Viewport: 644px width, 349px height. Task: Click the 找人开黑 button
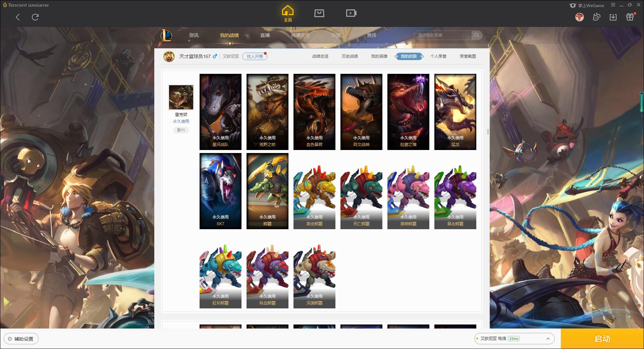tap(255, 56)
